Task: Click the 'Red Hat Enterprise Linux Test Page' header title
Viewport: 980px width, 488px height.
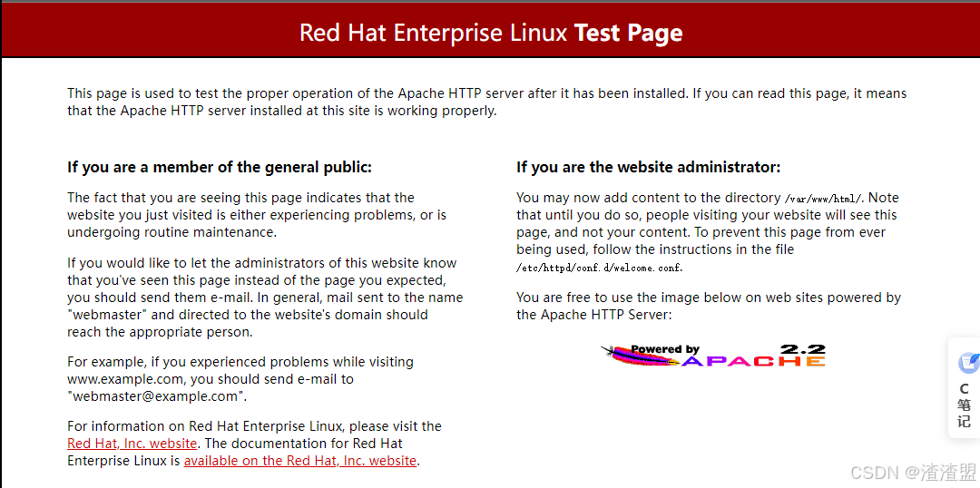Action: coord(491,33)
